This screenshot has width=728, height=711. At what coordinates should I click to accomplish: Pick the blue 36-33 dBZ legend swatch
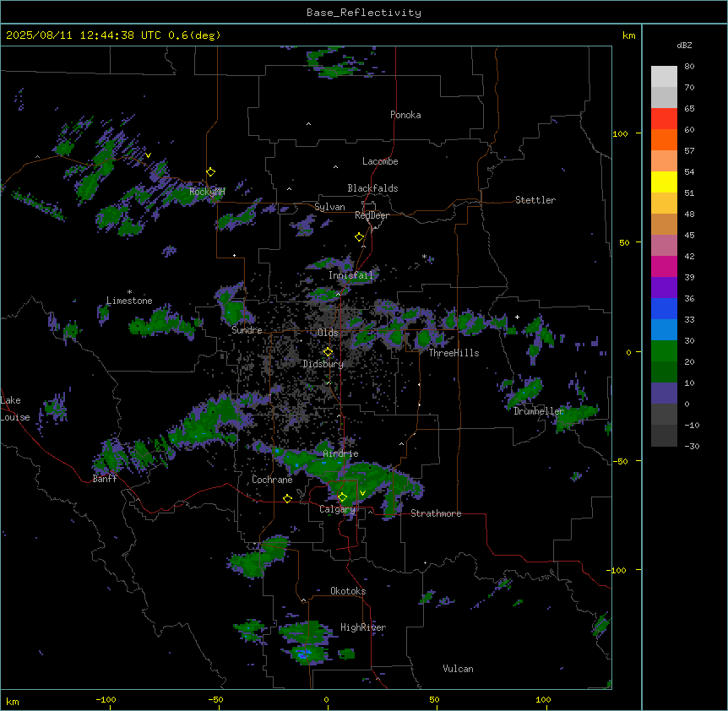click(x=664, y=309)
